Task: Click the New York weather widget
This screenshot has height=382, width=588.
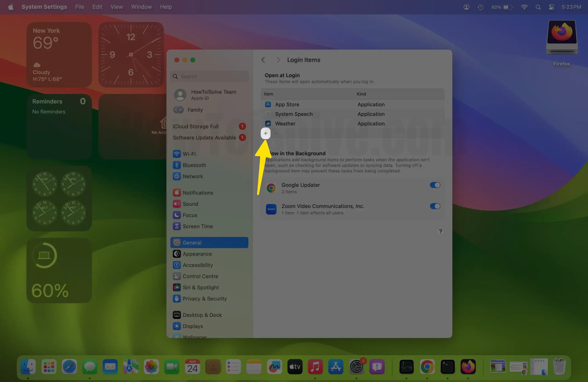Action: click(x=59, y=55)
